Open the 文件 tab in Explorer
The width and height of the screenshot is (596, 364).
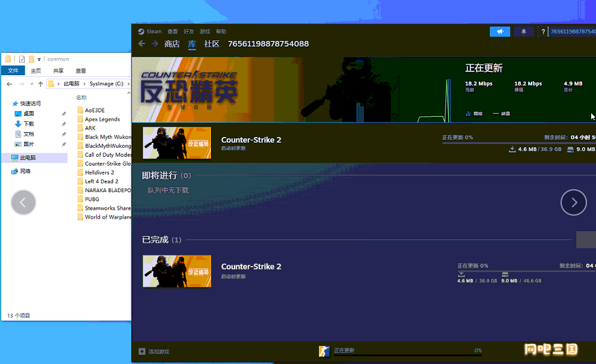point(13,71)
